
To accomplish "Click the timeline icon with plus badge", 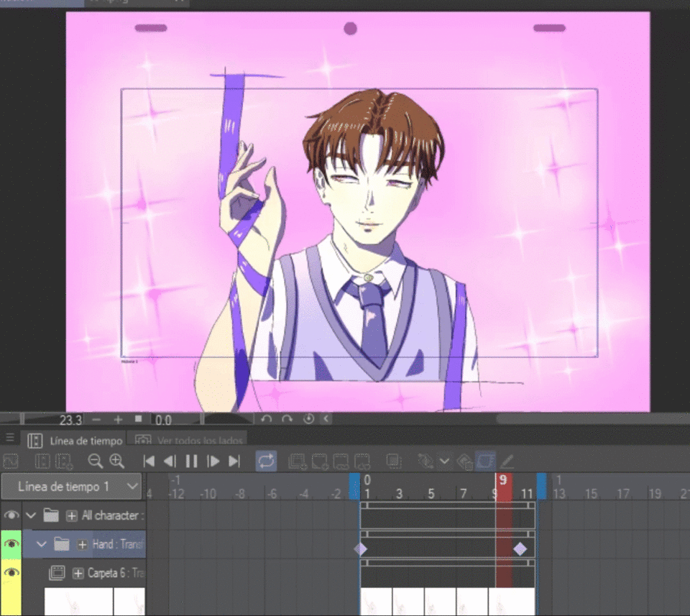I will pyautogui.click(x=64, y=461).
